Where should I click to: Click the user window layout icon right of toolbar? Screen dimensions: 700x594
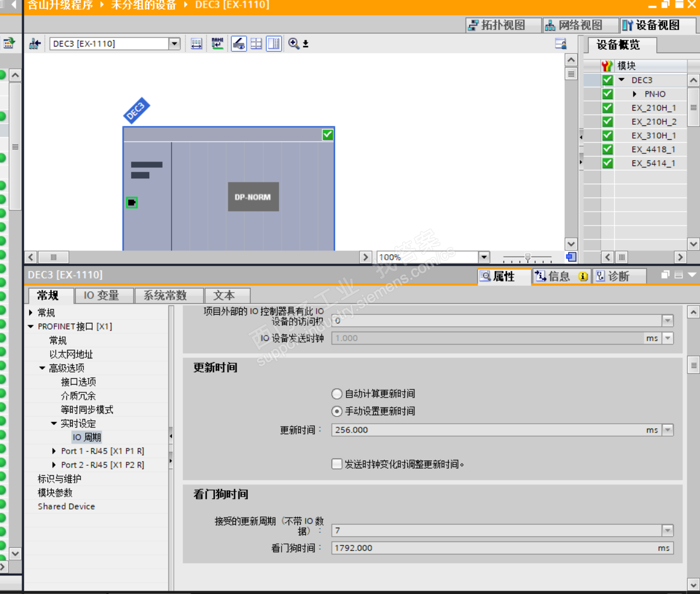click(x=561, y=44)
